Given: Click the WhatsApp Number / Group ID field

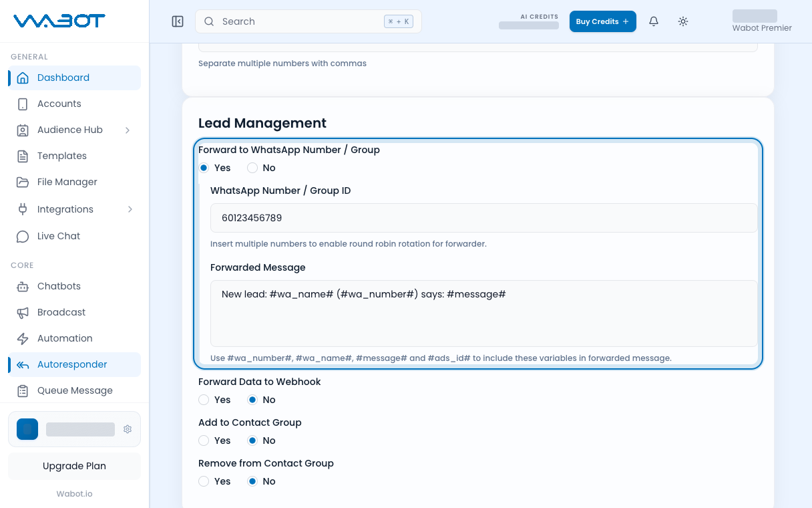Looking at the screenshot, I should [x=483, y=218].
